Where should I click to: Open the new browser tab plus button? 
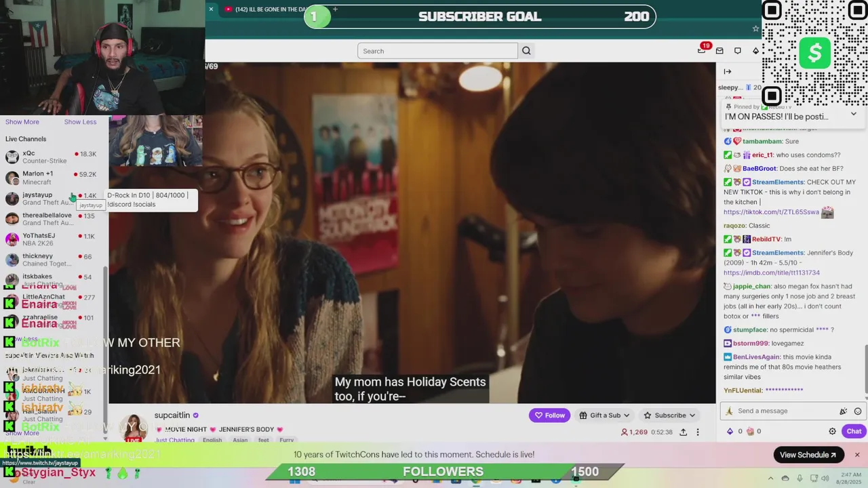pos(335,9)
